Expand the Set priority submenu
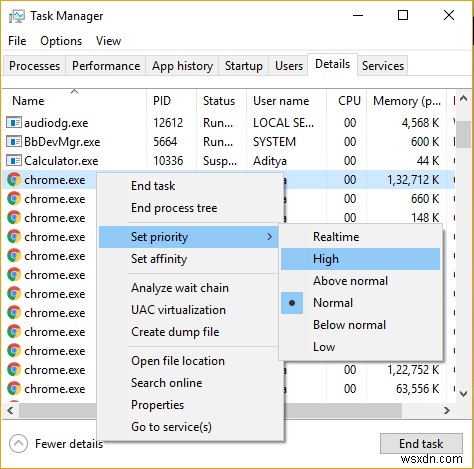The width and height of the screenshot is (474, 469). [x=189, y=237]
